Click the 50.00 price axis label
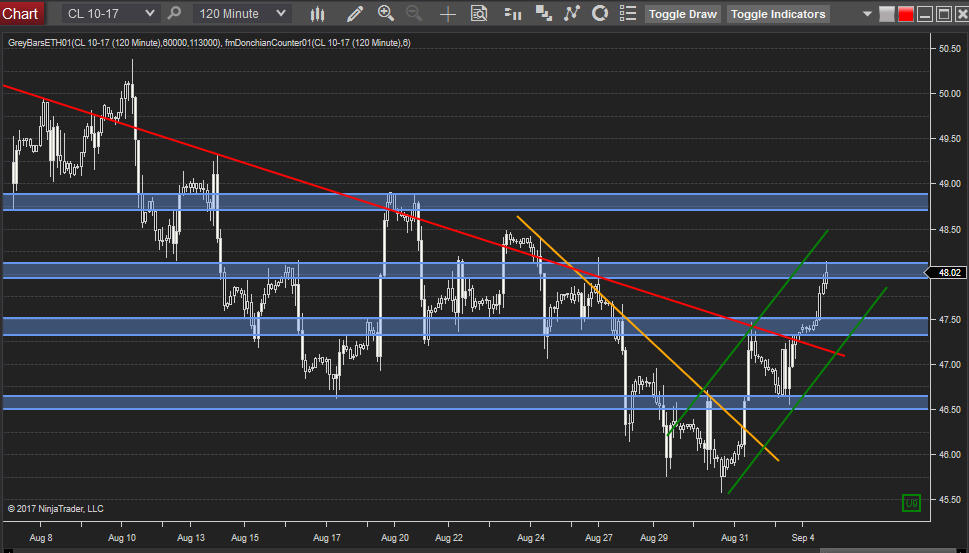Screen dimensions: 969x553 (949, 93)
